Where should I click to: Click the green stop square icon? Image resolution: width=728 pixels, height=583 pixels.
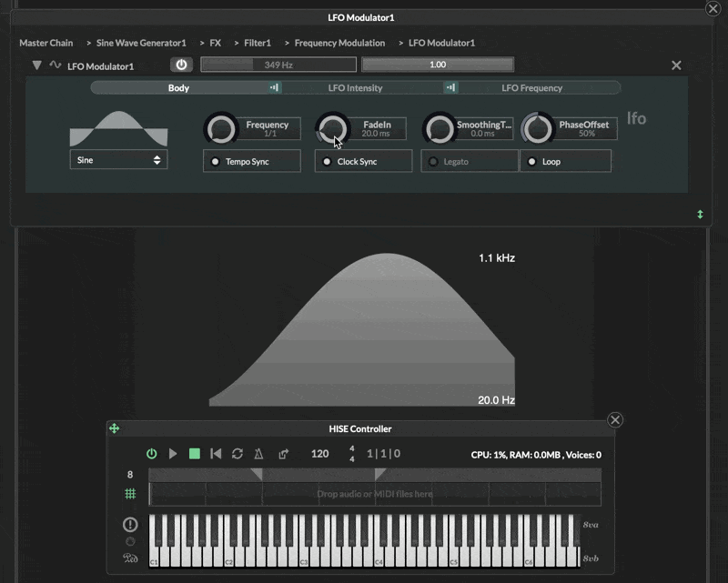195,454
